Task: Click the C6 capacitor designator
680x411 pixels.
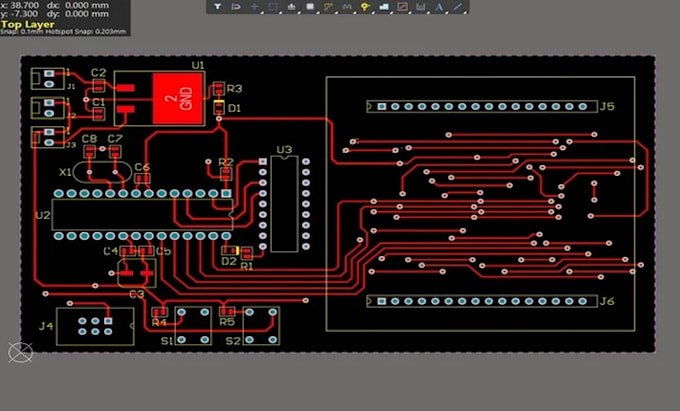Action: 142,167
